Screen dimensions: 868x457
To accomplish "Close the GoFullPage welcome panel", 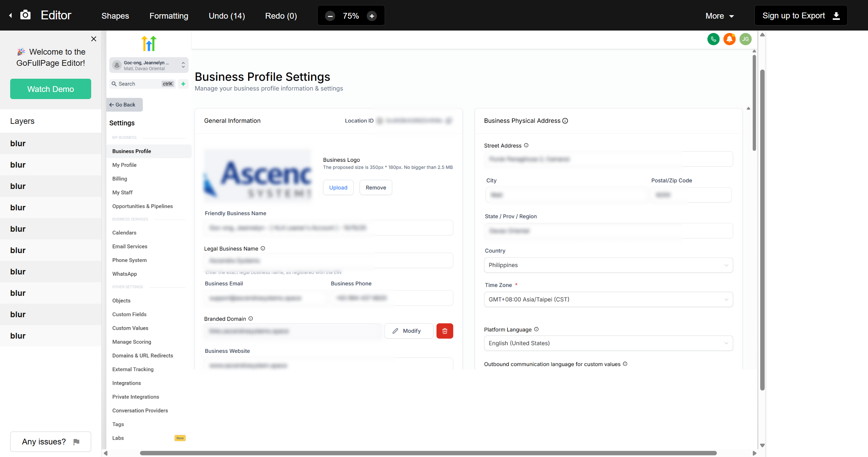I will (94, 39).
